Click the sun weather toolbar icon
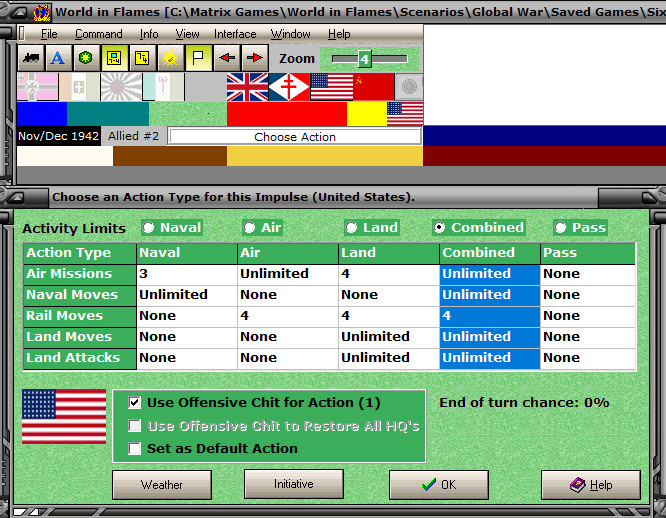The height and width of the screenshot is (518, 666). click(170, 58)
